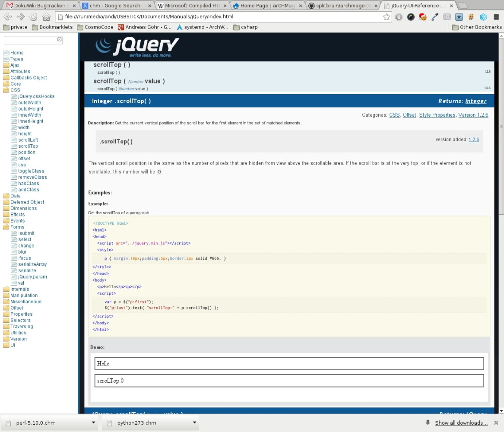Bookmark page with the star icon

tap(387, 17)
